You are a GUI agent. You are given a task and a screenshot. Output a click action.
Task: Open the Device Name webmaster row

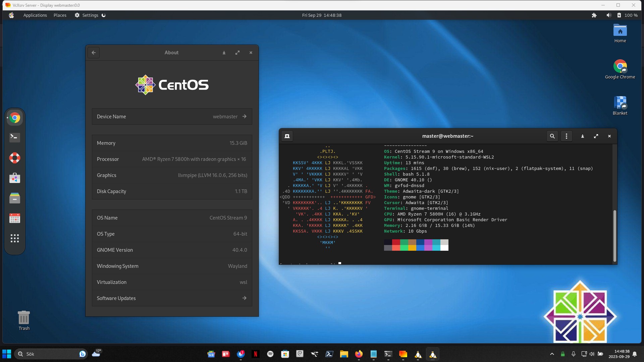[x=172, y=117]
